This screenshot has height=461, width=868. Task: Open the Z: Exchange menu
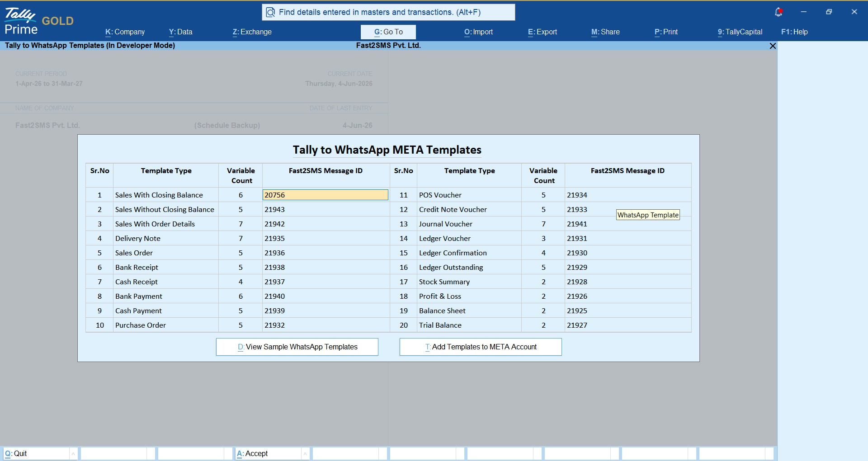coord(252,32)
